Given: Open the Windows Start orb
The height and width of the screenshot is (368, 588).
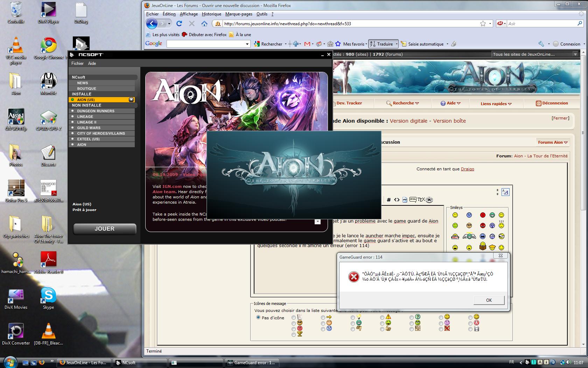Looking at the screenshot, I should coord(9,362).
